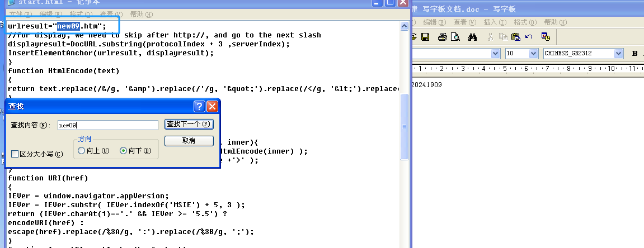
Task: Open WordPad's 格式 menu
Action: coord(525,22)
